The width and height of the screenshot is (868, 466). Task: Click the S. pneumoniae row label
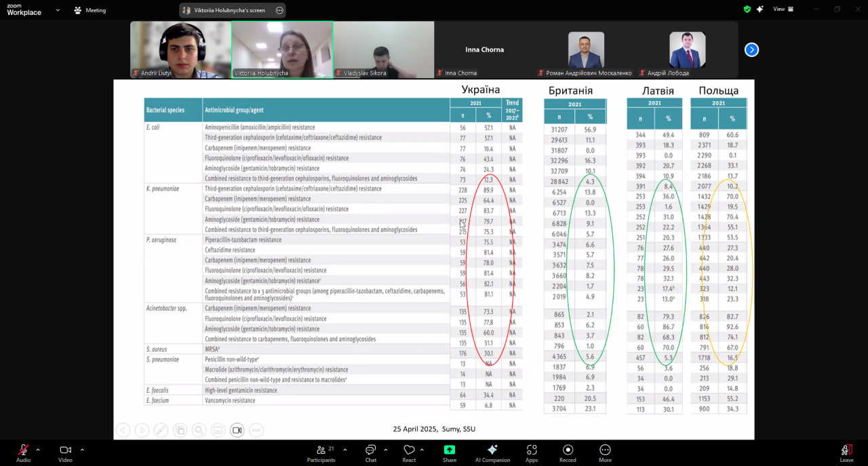tap(163, 360)
